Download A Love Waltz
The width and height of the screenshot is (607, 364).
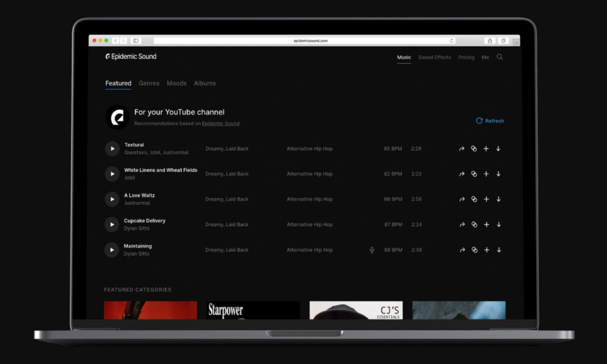(498, 199)
